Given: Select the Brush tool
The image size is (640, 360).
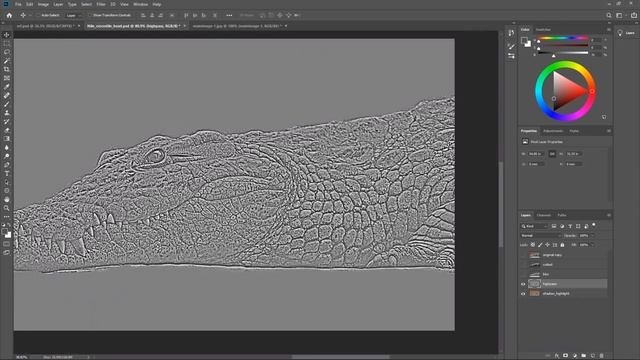Looking at the screenshot, I should pyautogui.click(x=7, y=104).
